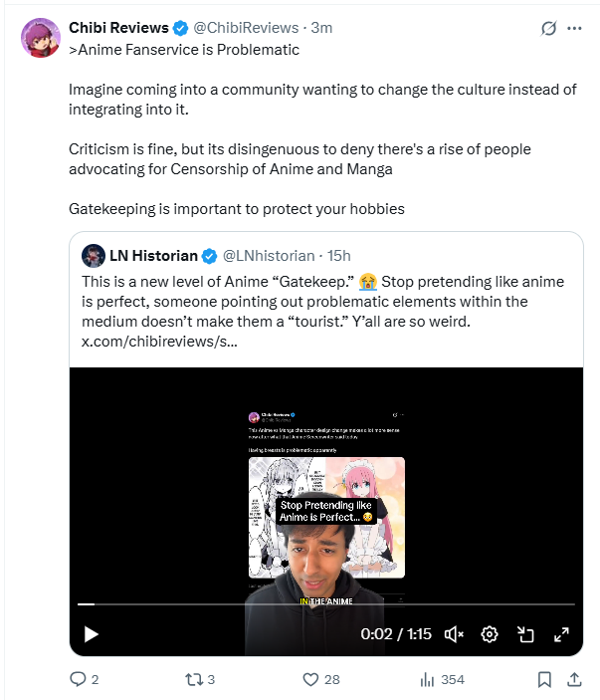
Task: Unmute the video speaker icon
Action: coord(454,634)
